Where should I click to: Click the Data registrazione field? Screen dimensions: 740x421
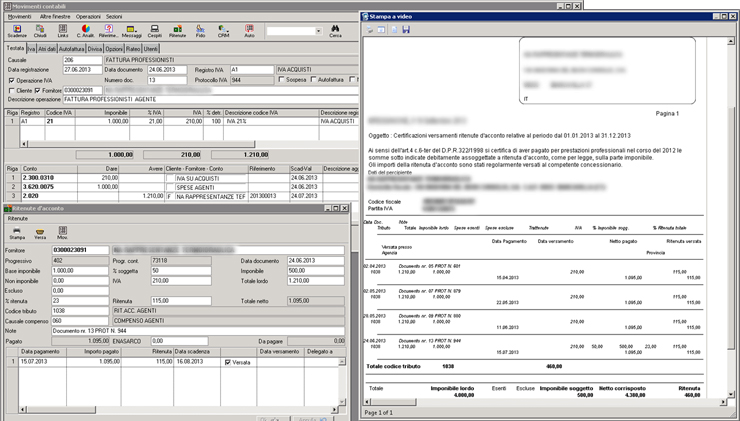click(83, 69)
